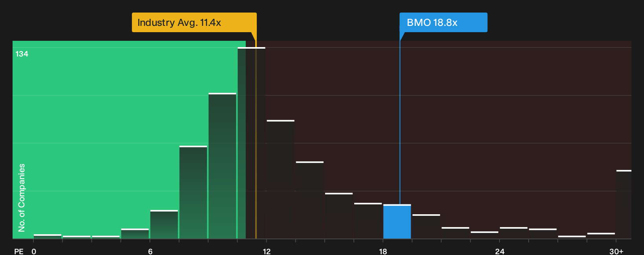Click the '18' x-axis tick label

pyautogui.click(x=383, y=251)
